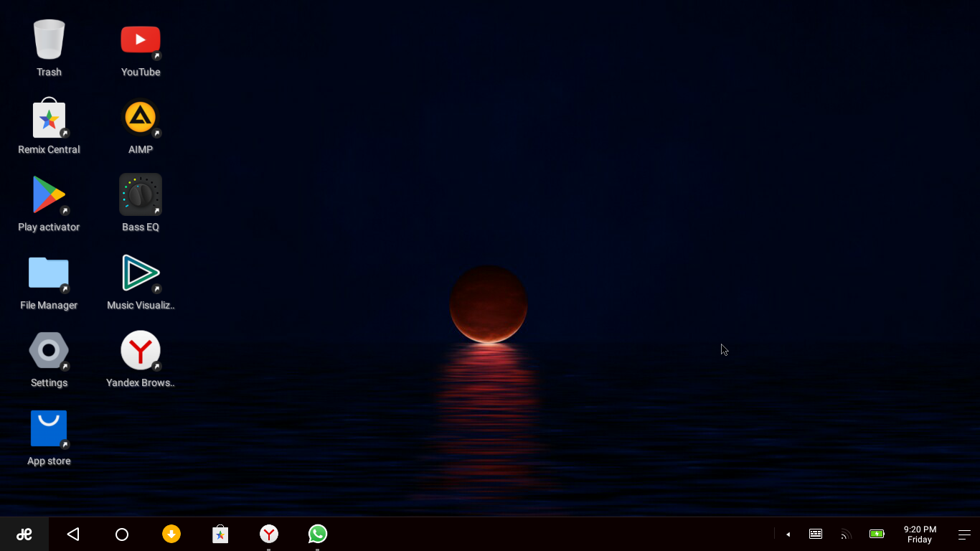Screen dimensions: 980x551
Task: Open the Remix OS start menu
Action: point(24,534)
